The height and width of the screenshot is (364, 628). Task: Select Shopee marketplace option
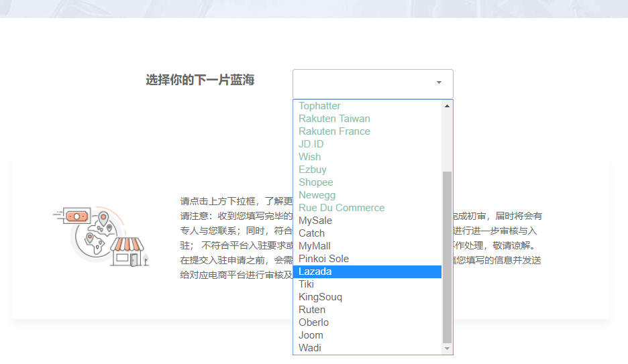367,182
